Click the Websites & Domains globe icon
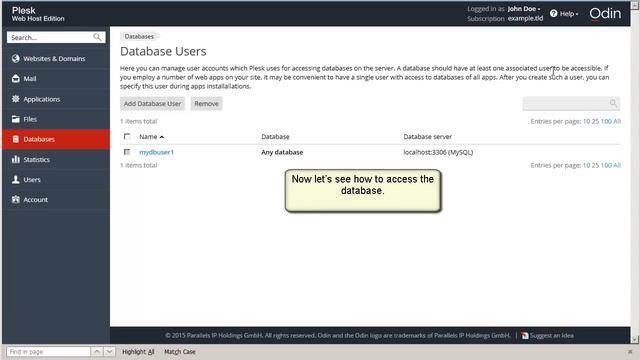The width and height of the screenshot is (640, 360). (x=16, y=58)
